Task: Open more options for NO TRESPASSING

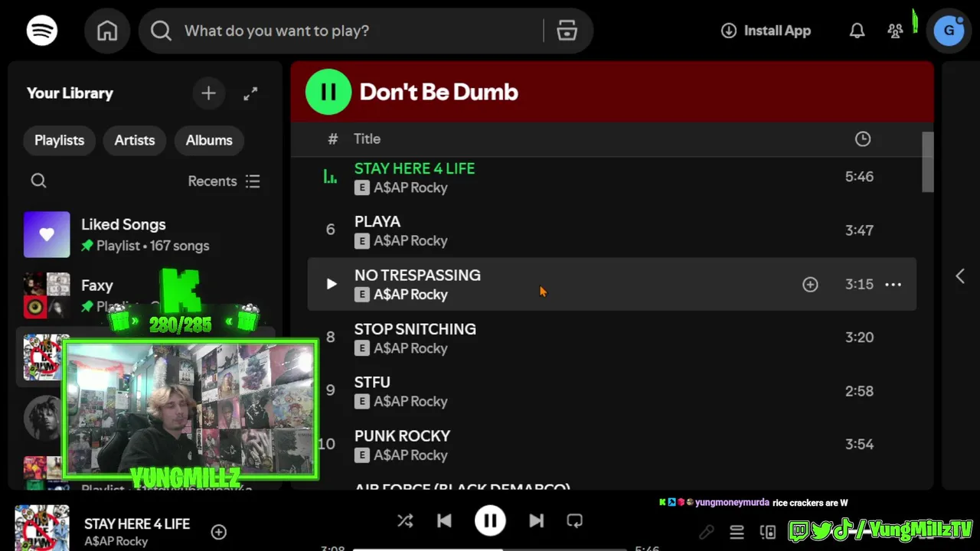Action: tap(893, 284)
